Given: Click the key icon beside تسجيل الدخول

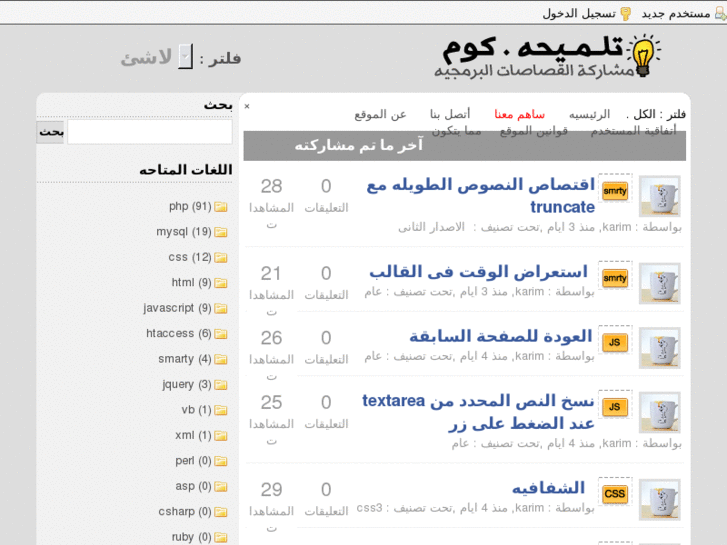Looking at the screenshot, I should tap(626, 14).
